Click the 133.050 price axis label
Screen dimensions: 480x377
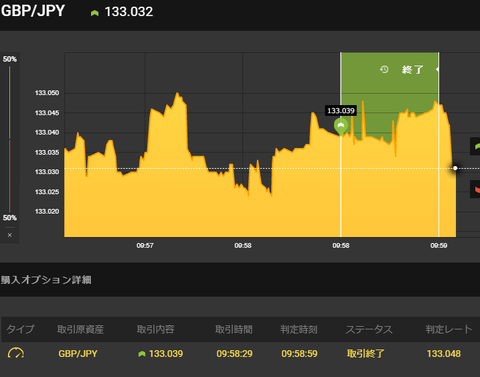point(47,93)
